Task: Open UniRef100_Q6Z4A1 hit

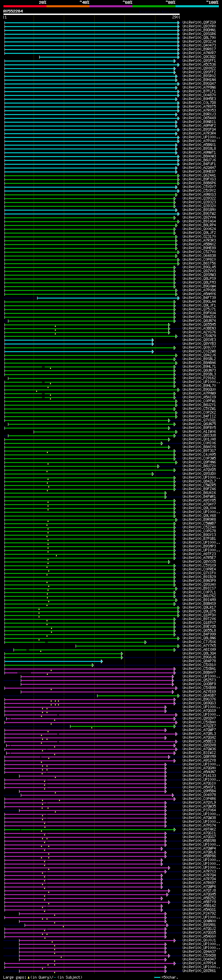Action: point(199,175)
